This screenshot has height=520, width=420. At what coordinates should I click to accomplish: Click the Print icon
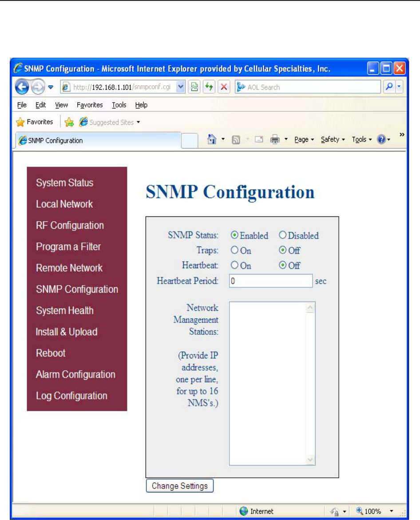[x=275, y=139]
